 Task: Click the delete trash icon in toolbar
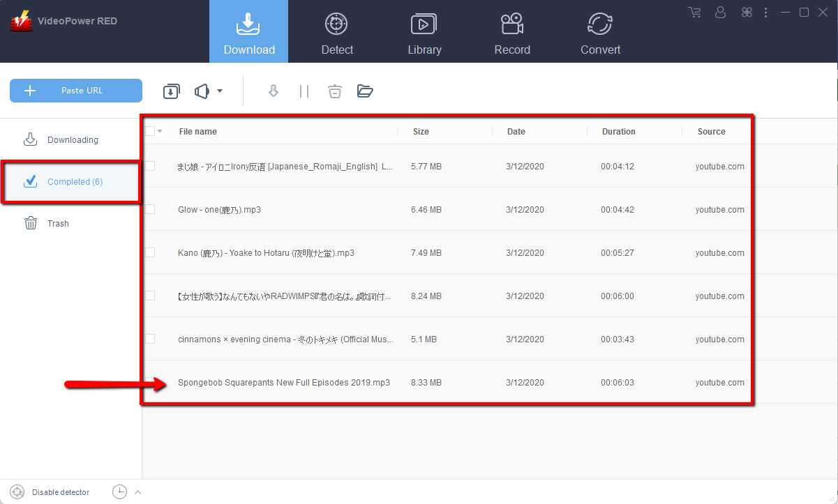tap(335, 91)
